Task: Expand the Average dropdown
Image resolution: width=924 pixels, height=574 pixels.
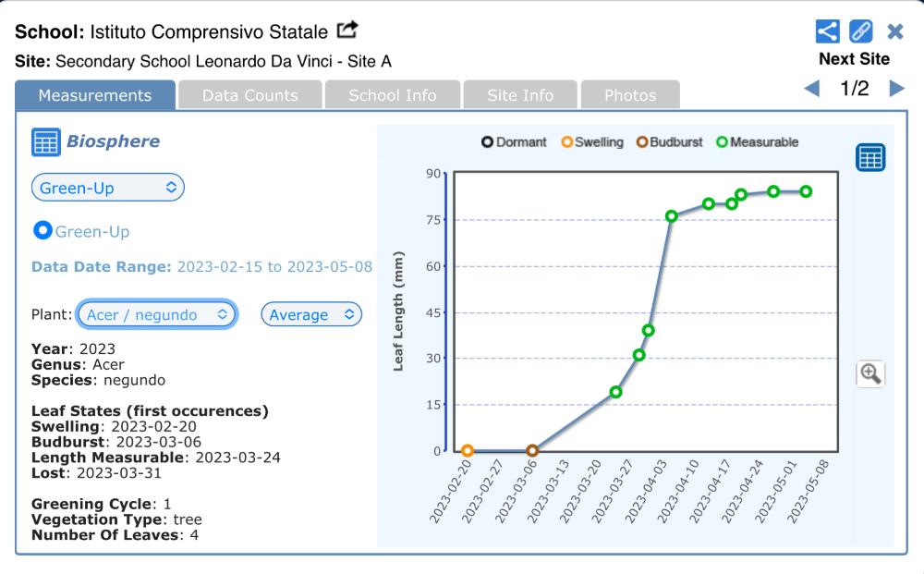Action: tap(311, 314)
